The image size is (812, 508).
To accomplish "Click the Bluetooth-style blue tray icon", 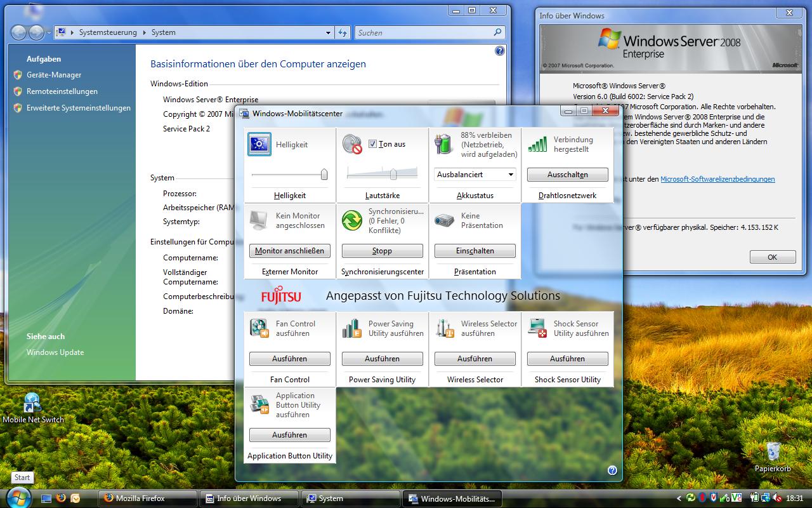I will click(702, 498).
